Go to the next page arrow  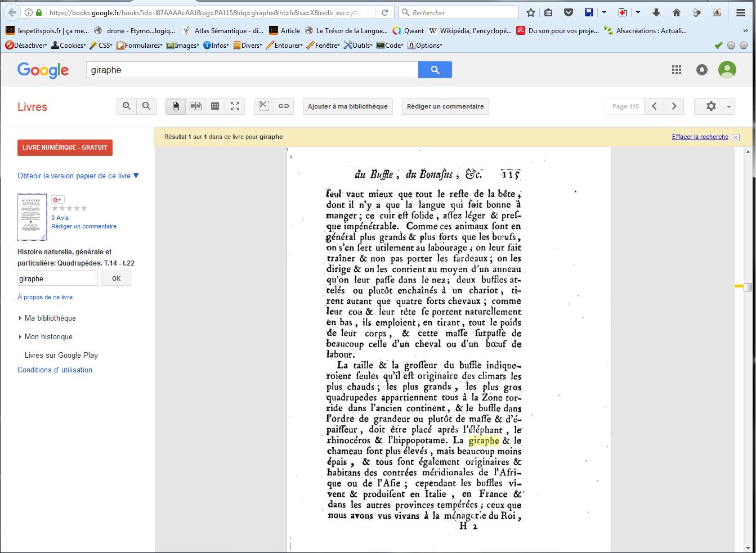pyautogui.click(x=674, y=106)
